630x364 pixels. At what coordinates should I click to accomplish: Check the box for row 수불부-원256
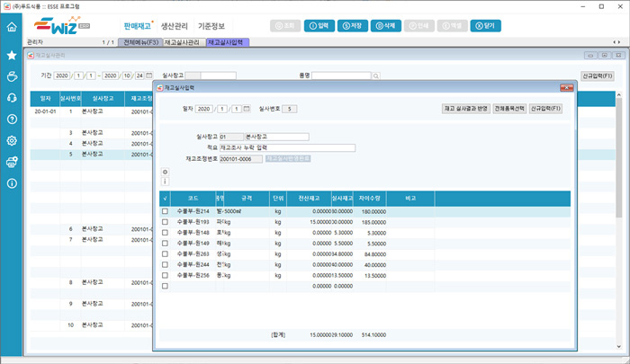165,275
